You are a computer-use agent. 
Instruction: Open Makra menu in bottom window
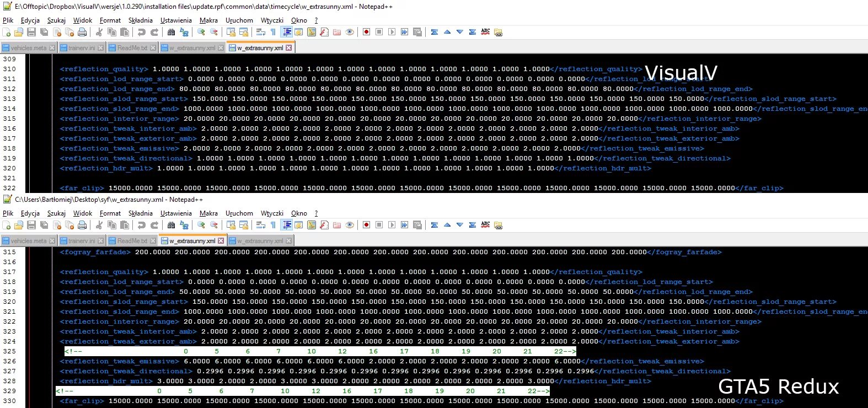pyautogui.click(x=208, y=213)
